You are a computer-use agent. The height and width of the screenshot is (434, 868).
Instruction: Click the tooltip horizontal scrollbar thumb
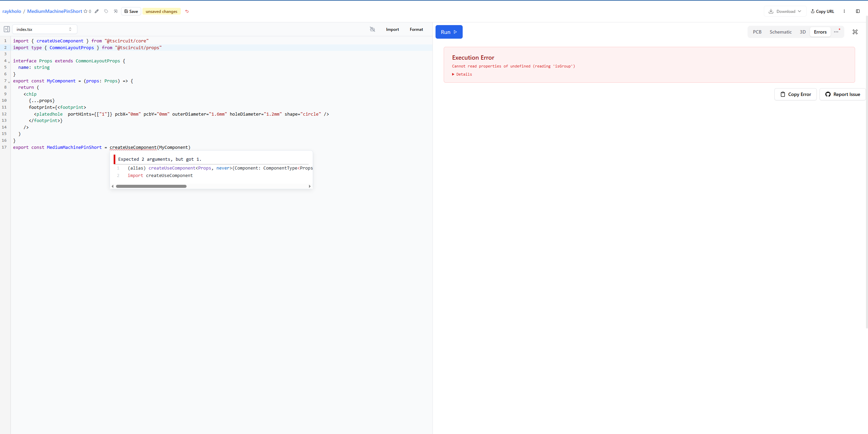(x=151, y=186)
